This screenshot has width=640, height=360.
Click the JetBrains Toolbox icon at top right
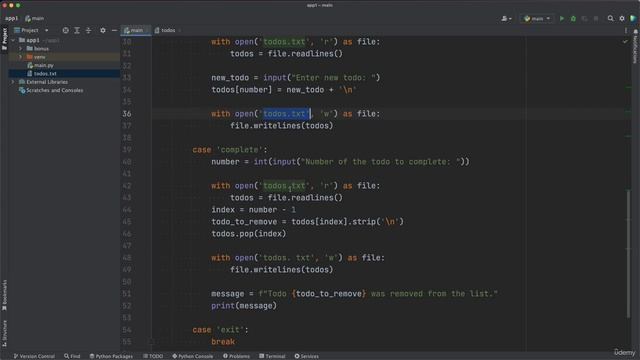point(633,18)
